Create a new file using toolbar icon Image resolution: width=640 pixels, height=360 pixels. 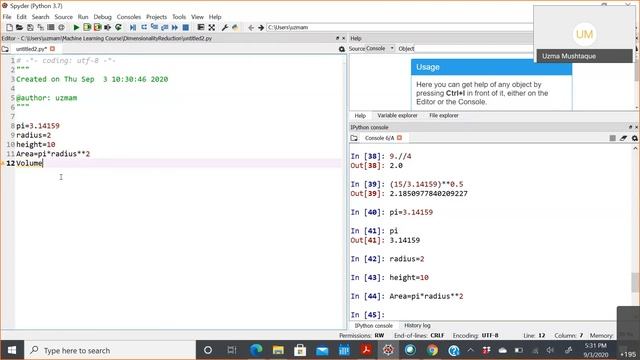tap(9, 27)
